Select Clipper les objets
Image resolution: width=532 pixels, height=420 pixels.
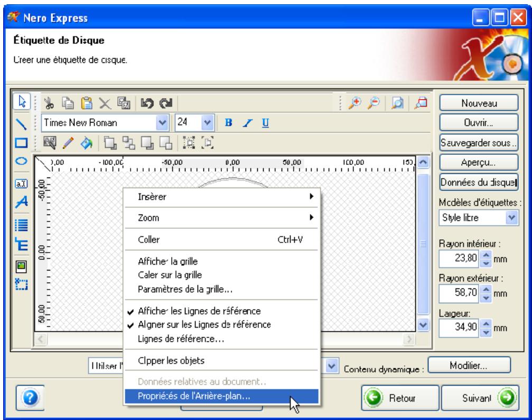[221, 361]
